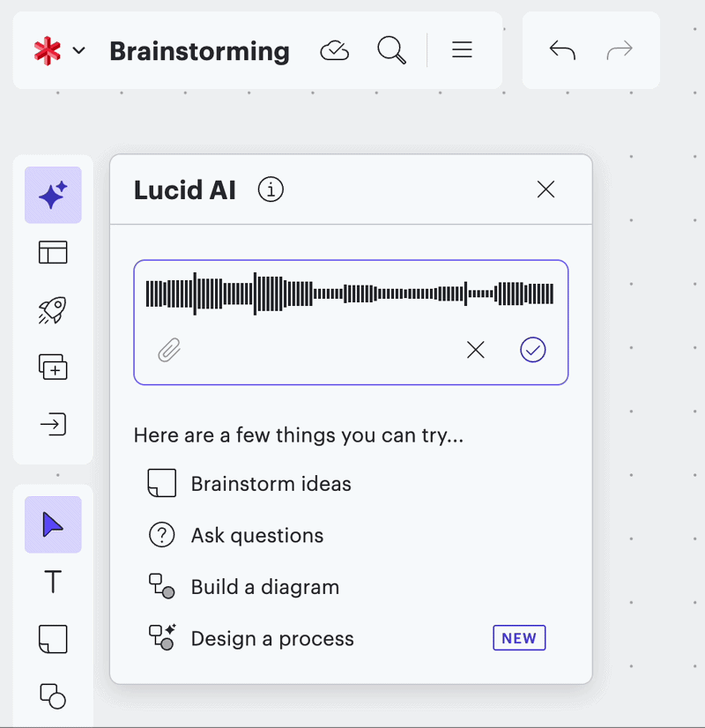Choose Ask questions suggestion
Image resolution: width=705 pixels, height=728 pixels.
351,535
